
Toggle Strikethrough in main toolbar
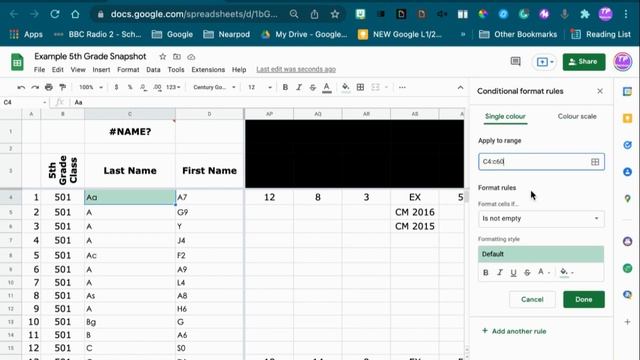click(x=313, y=87)
